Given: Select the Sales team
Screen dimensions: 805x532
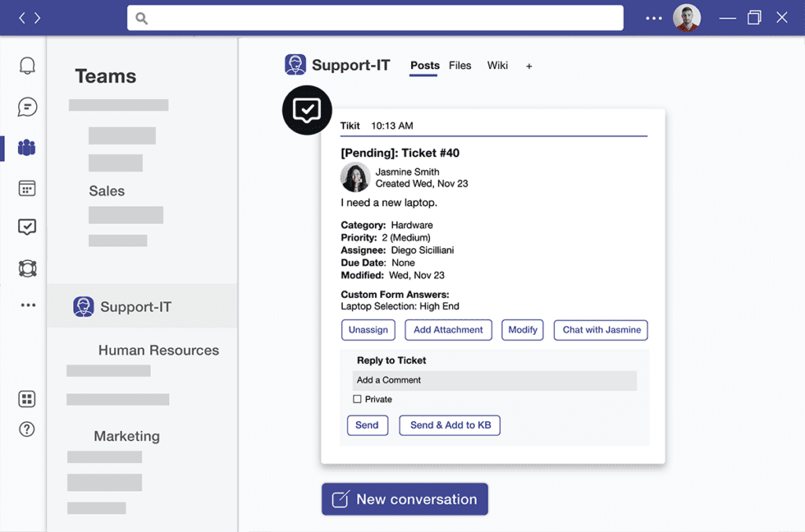Looking at the screenshot, I should click(x=107, y=191).
